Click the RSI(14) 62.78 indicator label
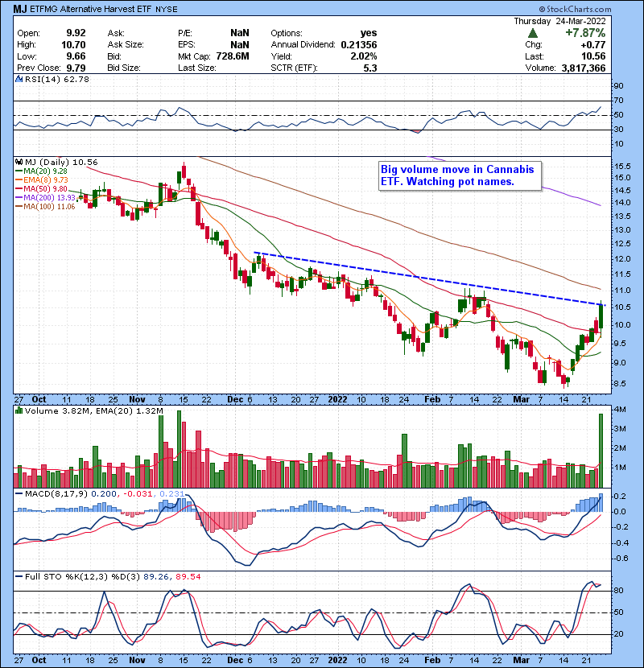Screen dimensions: 644x668 [x=57, y=79]
